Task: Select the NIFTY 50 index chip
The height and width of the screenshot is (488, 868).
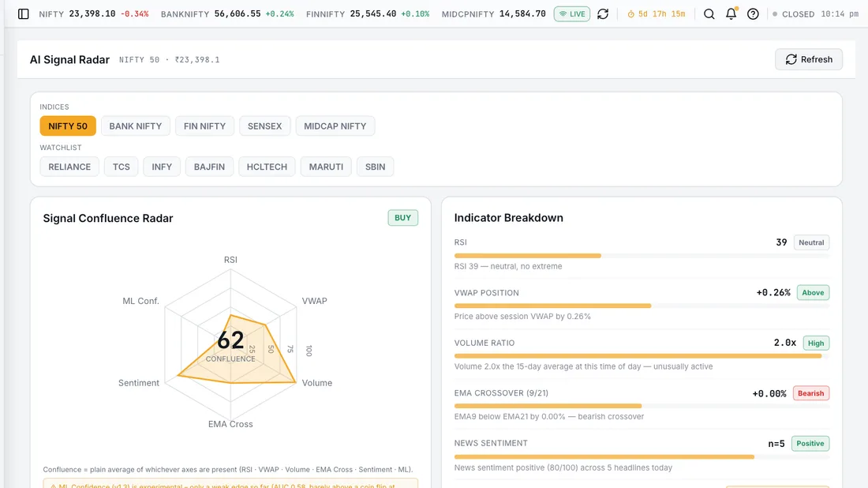Action: pyautogui.click(x=68, y=126)
